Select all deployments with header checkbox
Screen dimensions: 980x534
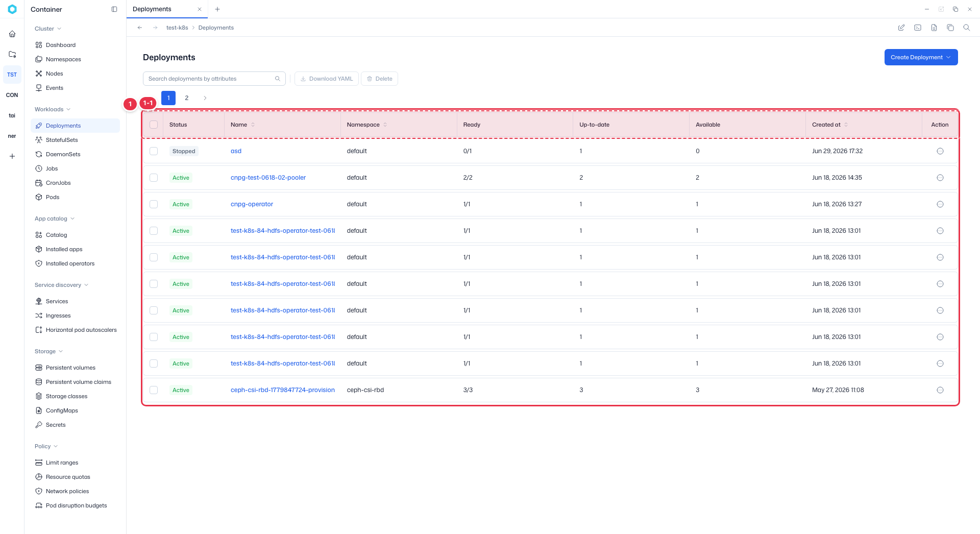point(154,125)
